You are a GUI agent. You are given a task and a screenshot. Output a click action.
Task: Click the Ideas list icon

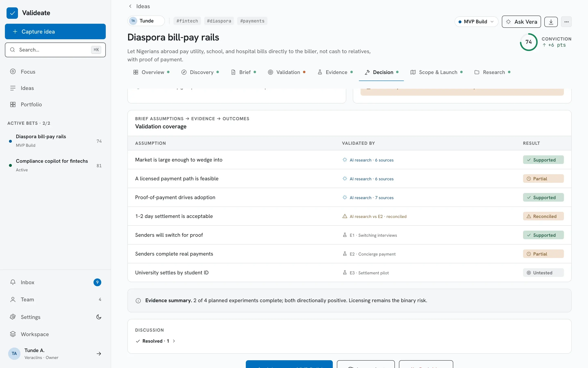point(13,88)
